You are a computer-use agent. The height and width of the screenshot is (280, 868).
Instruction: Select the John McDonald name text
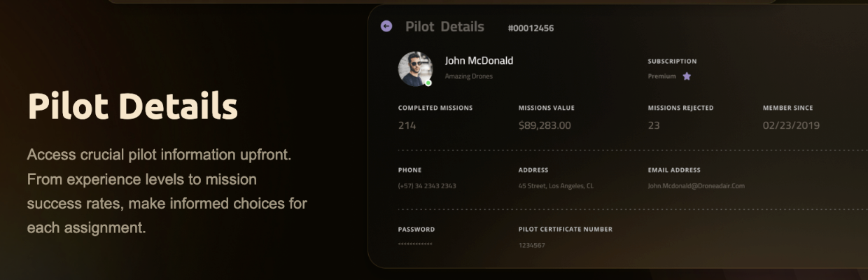(479, 61)
